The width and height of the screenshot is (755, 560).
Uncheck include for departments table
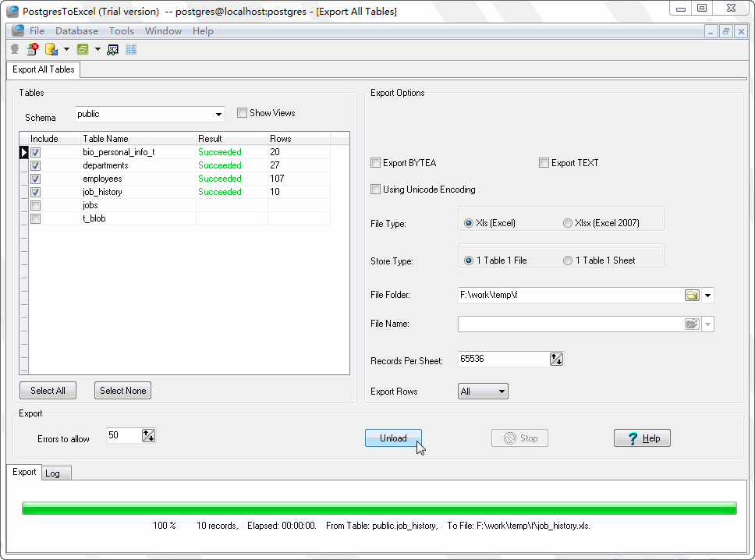(36, 165)
